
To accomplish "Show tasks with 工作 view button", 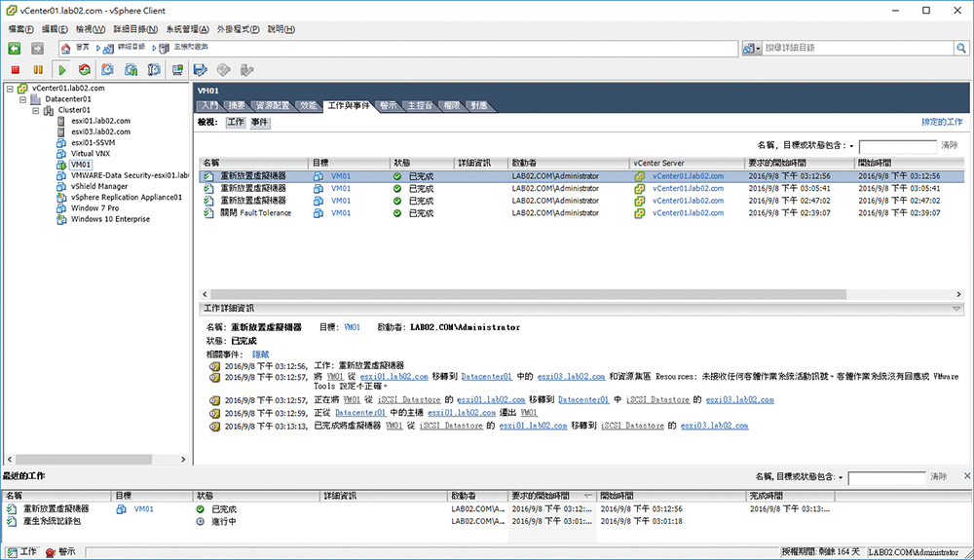I will point(236,123).
